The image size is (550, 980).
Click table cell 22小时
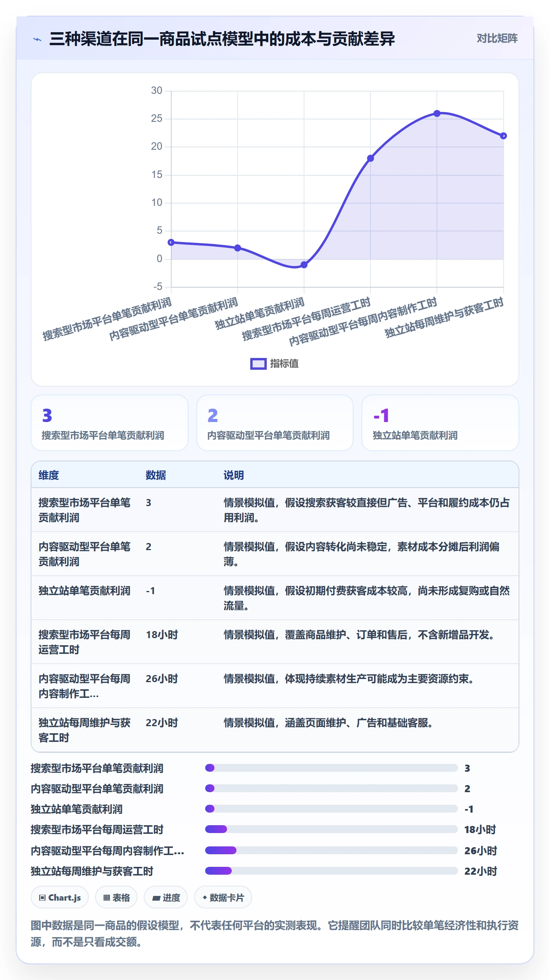click(x=162, y=723)
